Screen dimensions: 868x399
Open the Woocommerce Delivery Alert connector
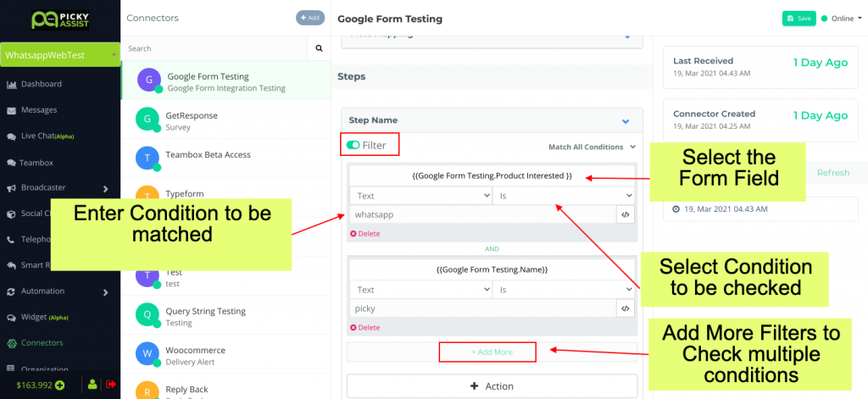tap(225, 354)
